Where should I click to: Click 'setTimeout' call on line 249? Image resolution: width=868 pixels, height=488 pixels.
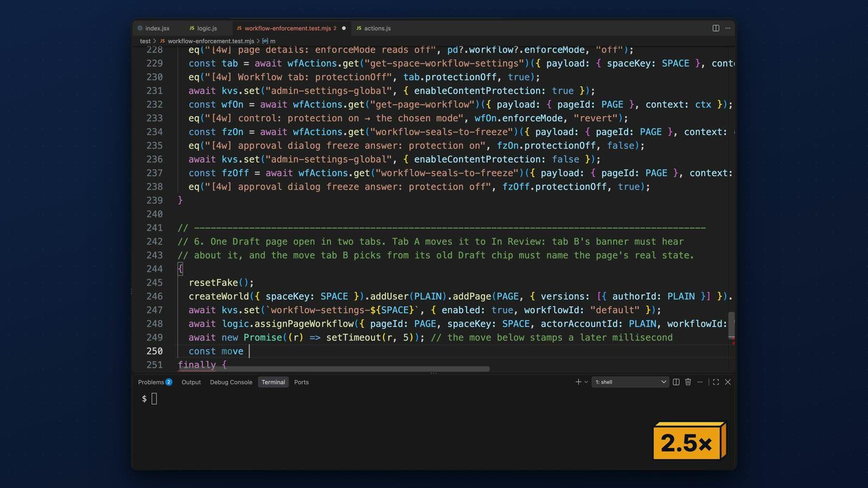pyautogui.click(x=353, y=338)
